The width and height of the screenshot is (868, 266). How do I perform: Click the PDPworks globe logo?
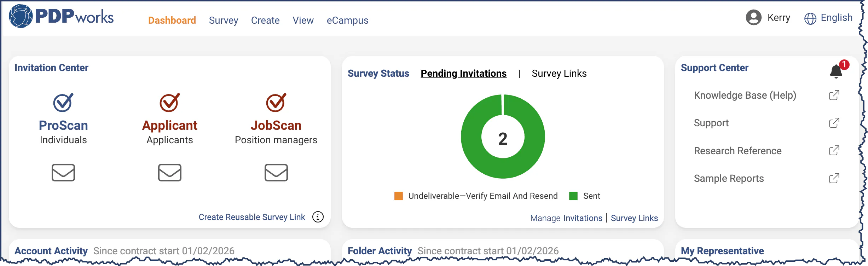click(21, 16)
